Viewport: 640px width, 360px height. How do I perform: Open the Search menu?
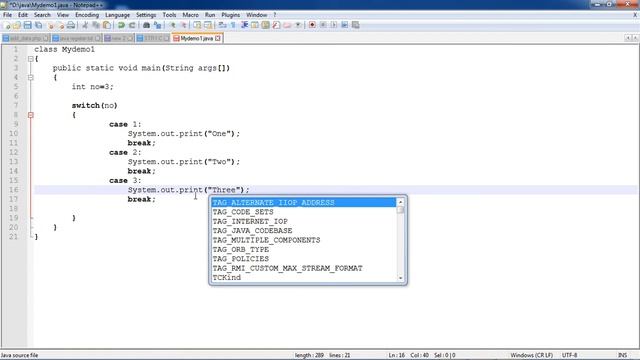[42, 15]
